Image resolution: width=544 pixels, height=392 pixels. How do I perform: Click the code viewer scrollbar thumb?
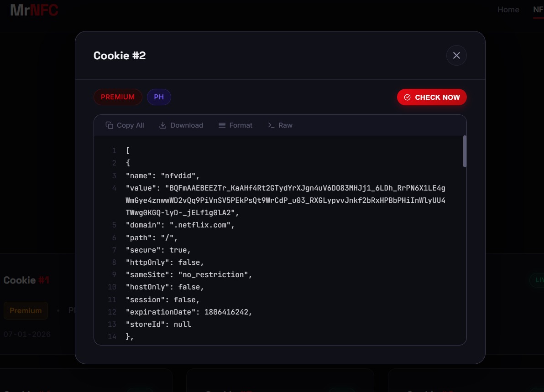(465, 151)
